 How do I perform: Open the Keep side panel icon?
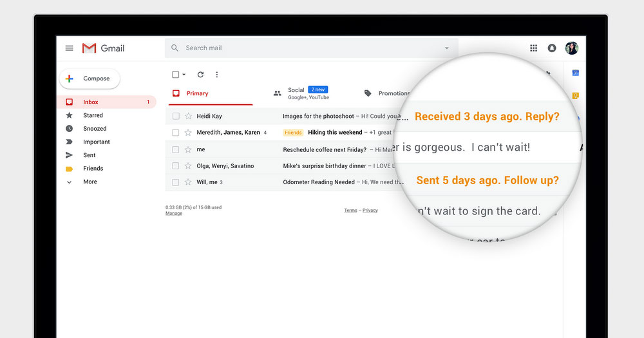[575, 96]
